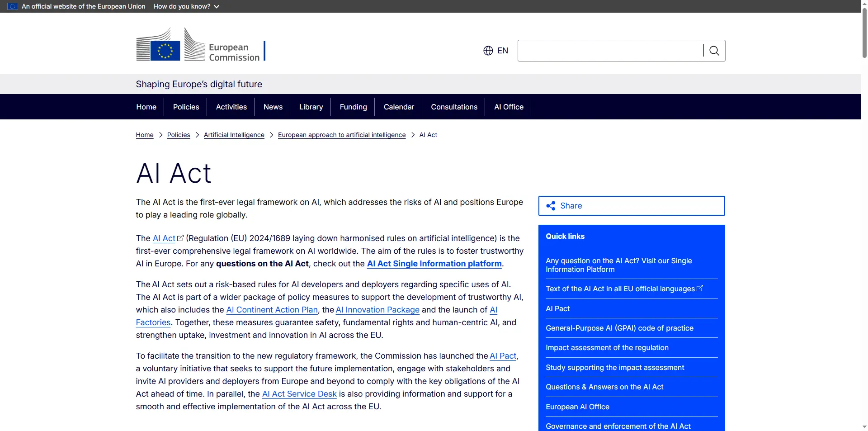Open the Activities menu item
868x431 pixels.
pyautogui.click(x=231, y=107)
